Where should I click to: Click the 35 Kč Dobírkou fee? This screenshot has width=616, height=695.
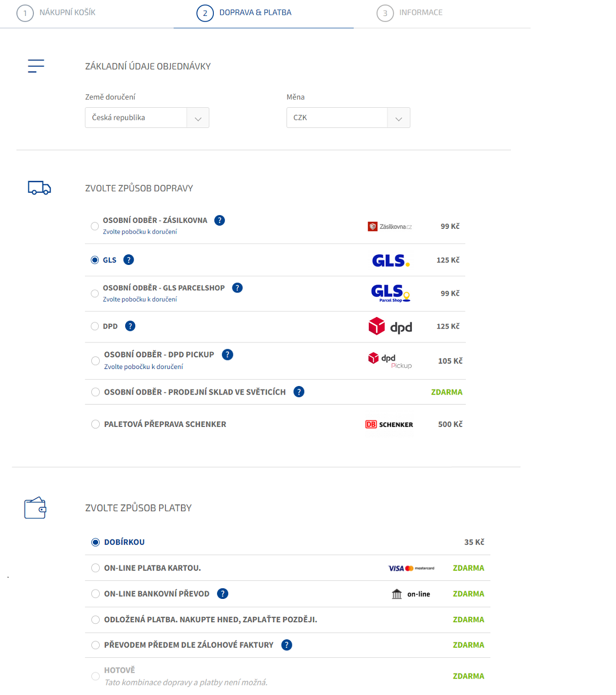(474, 542)
